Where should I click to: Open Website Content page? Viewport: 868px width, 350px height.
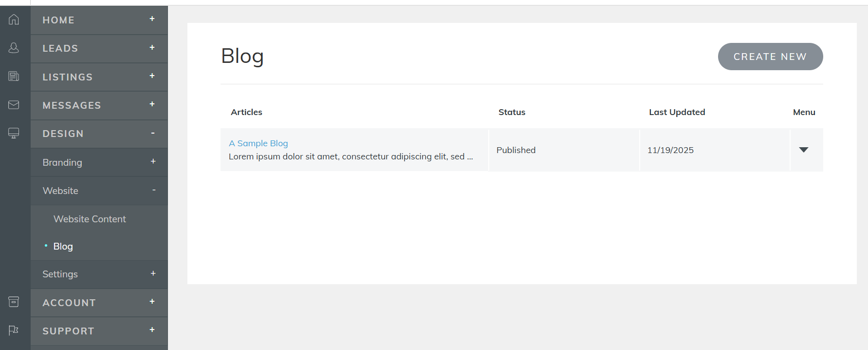[x=90, y=219]
